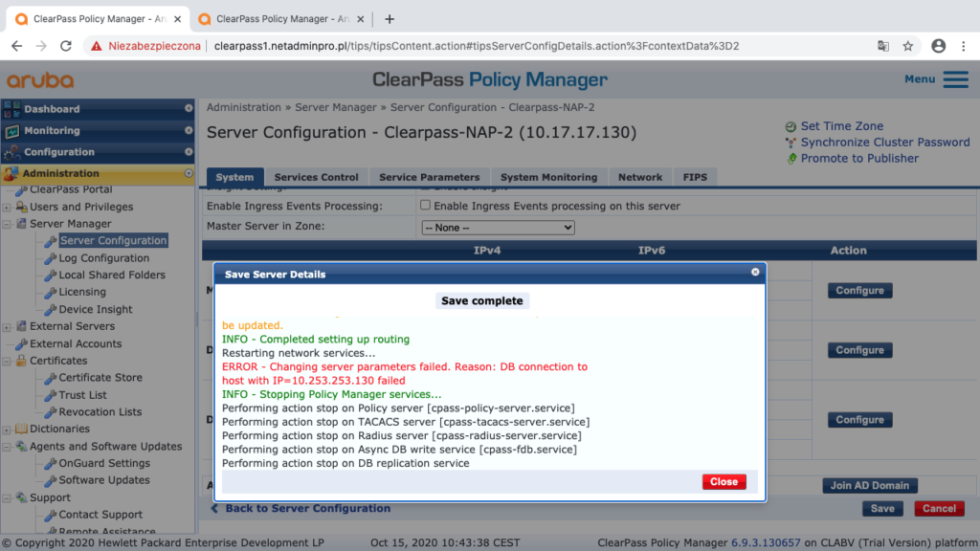Click the Dashboard section icon

(11, 109)
